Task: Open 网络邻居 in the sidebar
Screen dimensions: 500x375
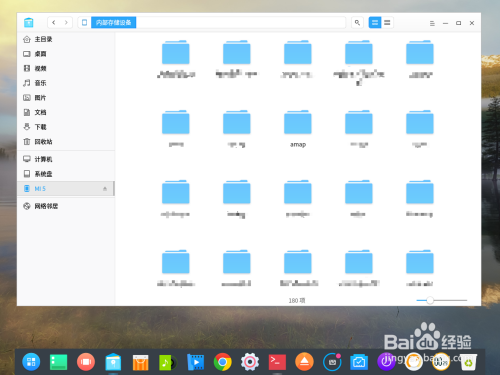Action: (66, 206)
